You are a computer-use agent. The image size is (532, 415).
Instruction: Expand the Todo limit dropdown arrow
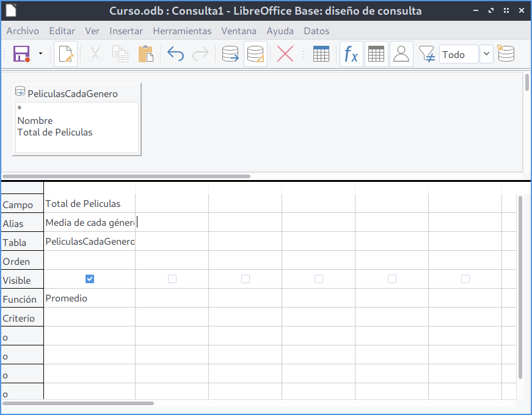pos(486,54)
